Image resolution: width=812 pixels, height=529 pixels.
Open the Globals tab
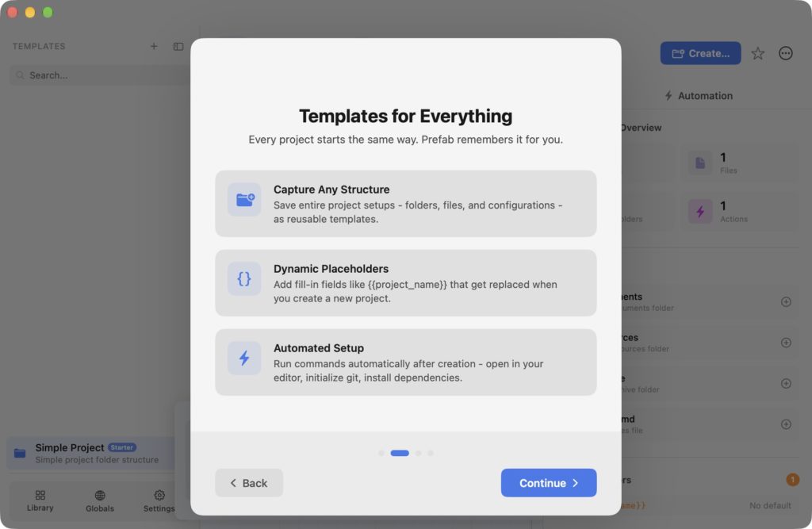point(99,501)
